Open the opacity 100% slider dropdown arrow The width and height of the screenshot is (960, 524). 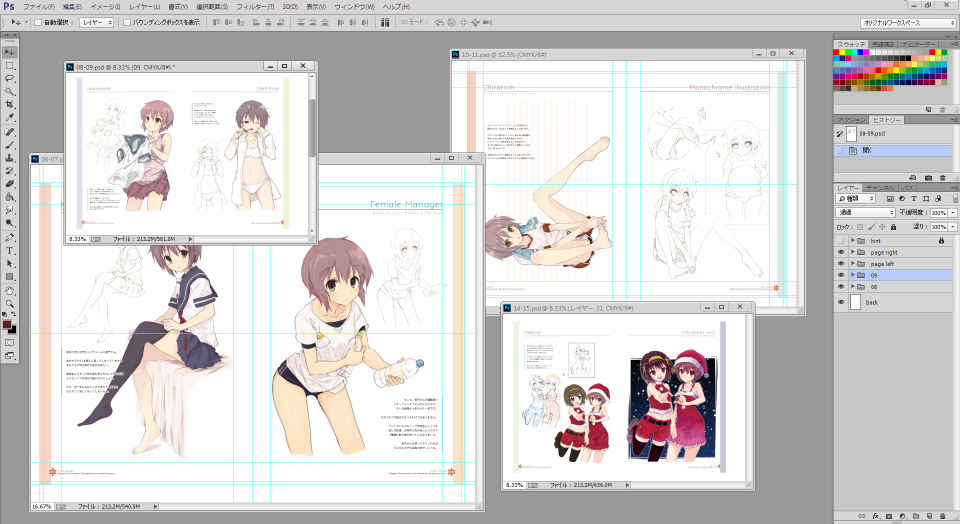[x=953, y=212]
